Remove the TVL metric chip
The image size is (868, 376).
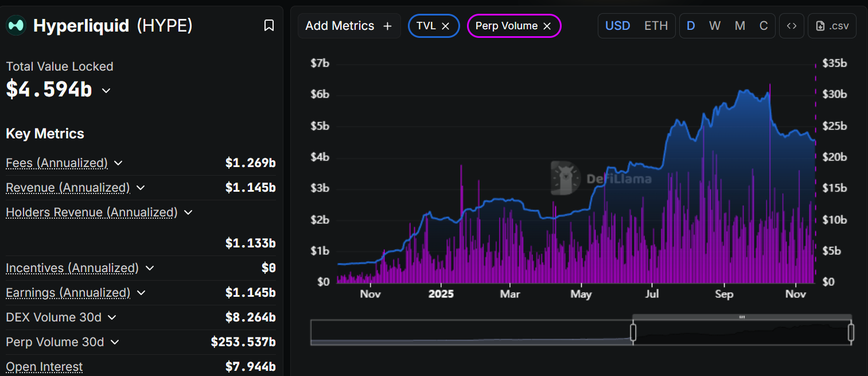pos(446,26)
